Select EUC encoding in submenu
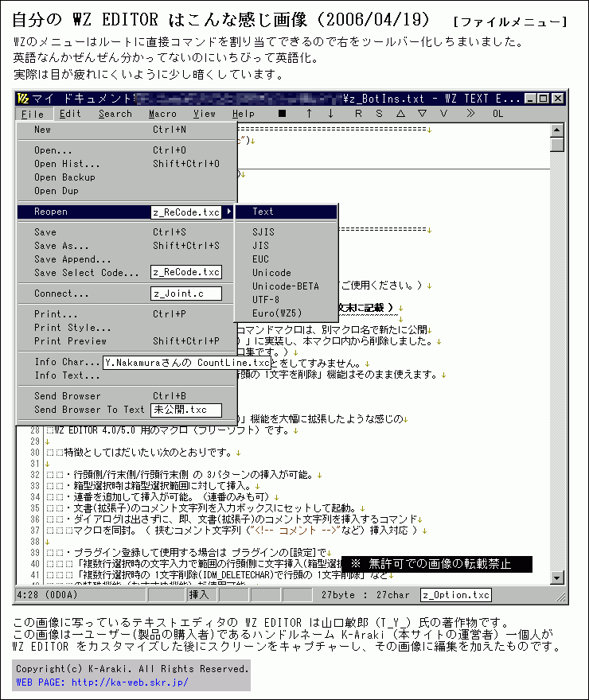Image resolution: width=589 pixels, height=700 pixels. 286,259
